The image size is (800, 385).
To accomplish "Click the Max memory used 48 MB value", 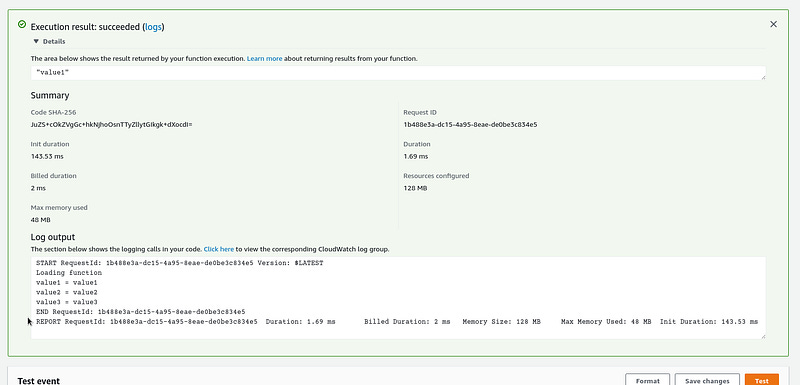I will [x=40, y=220].
